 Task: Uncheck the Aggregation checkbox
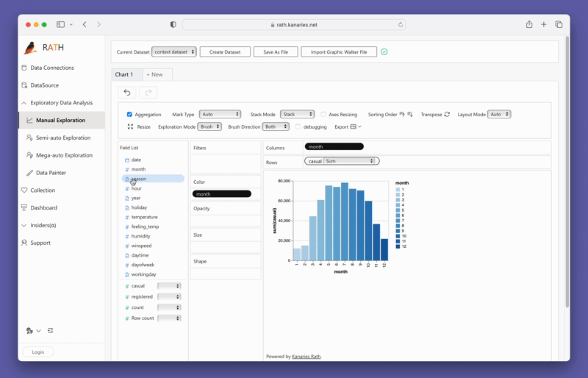[129, 115]
